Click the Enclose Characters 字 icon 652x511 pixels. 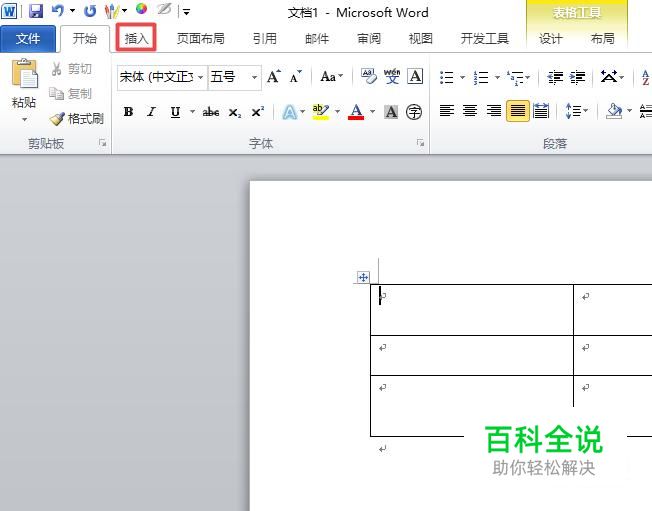coord(414,112)
